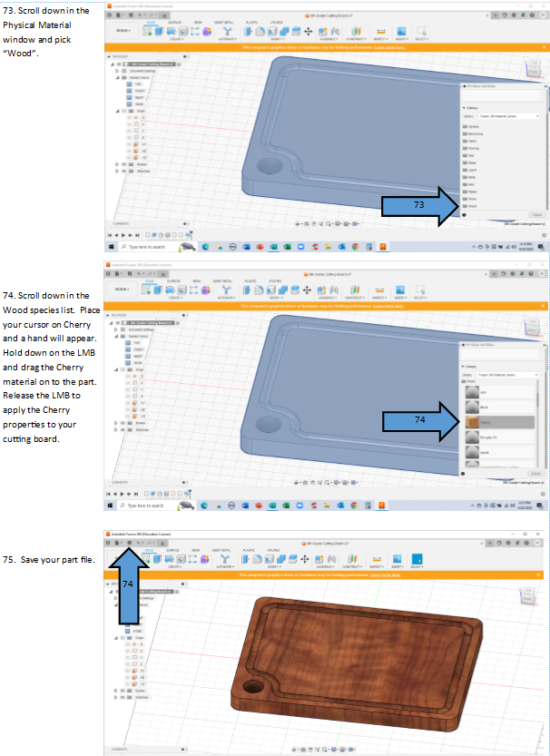Click the Cherry wood thumbnail in step 74
The height and width of the screenshot is (756, 550).
tap(472, 422)
